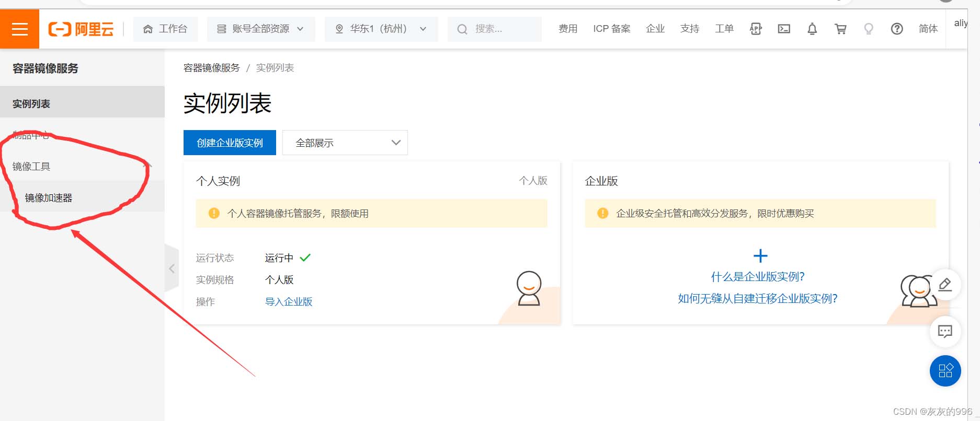Open the 什么是企业版实例? link
The image size is (980, 421).
tap(758, 276)
